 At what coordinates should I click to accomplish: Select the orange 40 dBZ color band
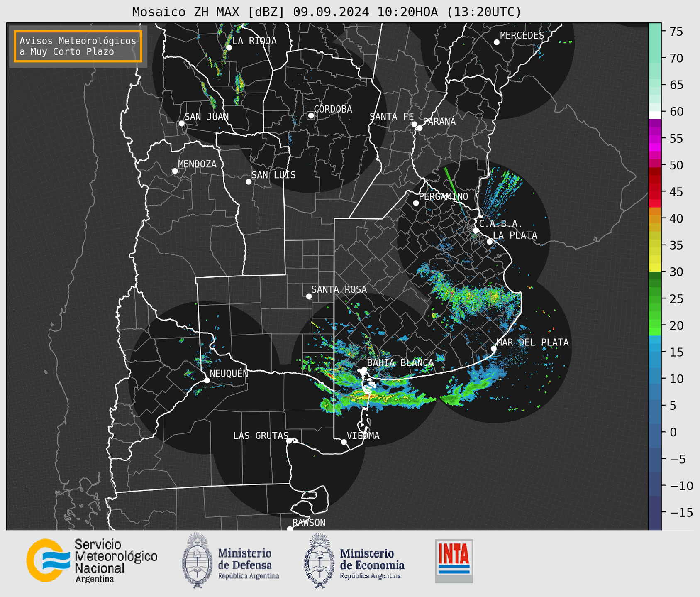655,219
